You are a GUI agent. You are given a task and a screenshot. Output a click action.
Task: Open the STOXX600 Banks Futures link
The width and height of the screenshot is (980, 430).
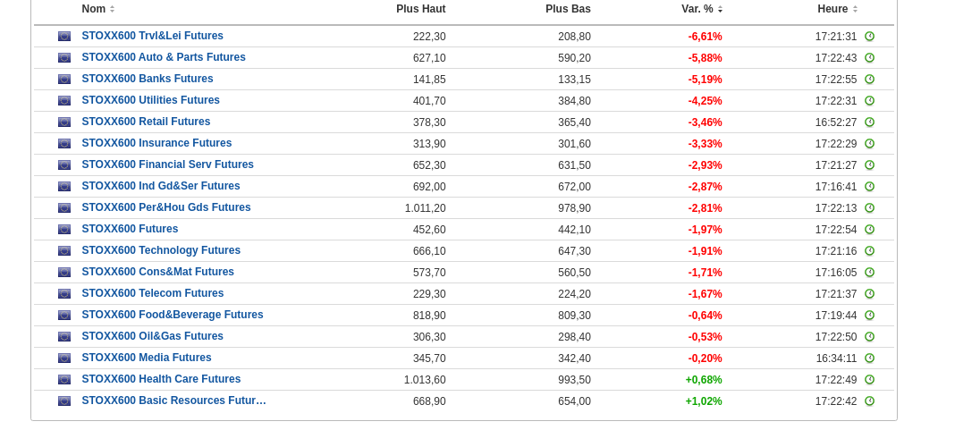pyautogui.click(x=148, y=79)
